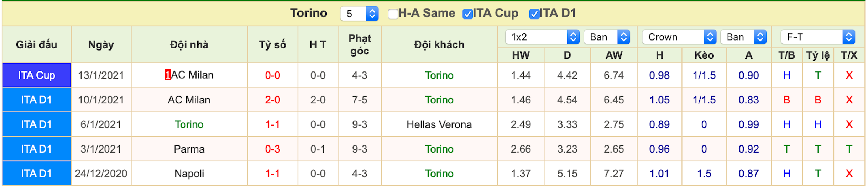The image size is (868, 186).
Task: Click the Parma team name
Action: [x=189, y=149]
